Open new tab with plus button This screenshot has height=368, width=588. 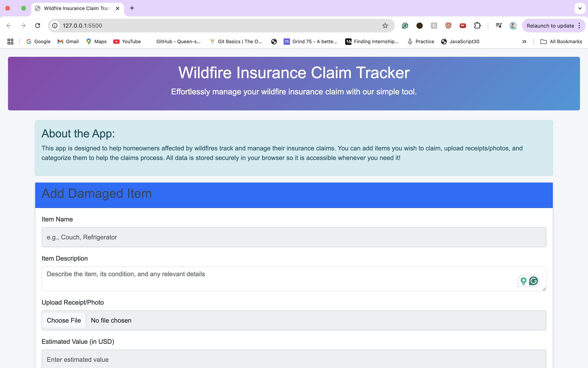(132, 8)
